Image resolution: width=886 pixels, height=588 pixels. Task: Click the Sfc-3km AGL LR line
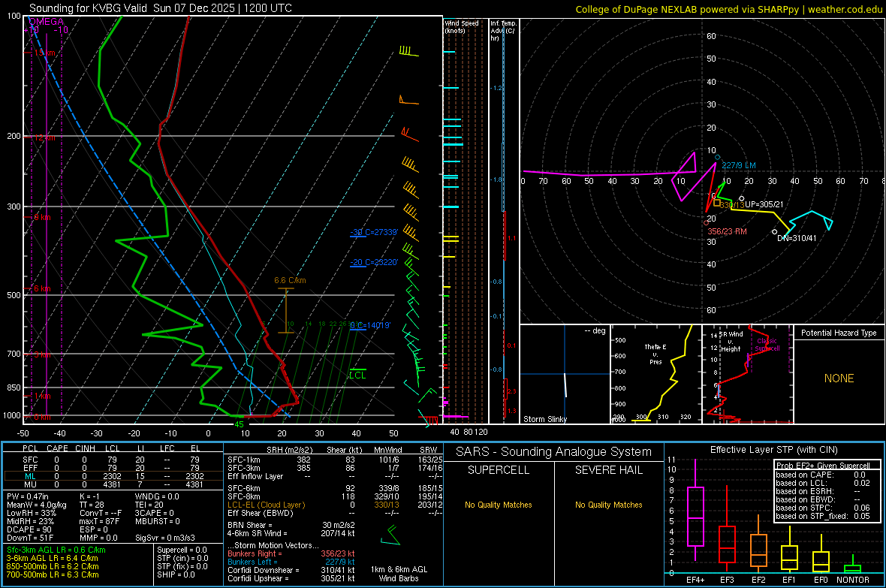[x=56, y=550]
